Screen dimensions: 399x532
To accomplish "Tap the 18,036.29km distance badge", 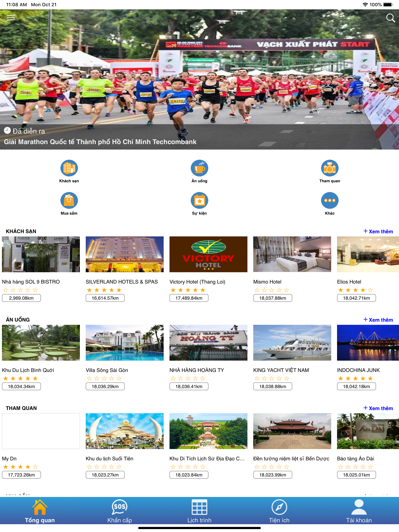I will (x=105, y=387).
